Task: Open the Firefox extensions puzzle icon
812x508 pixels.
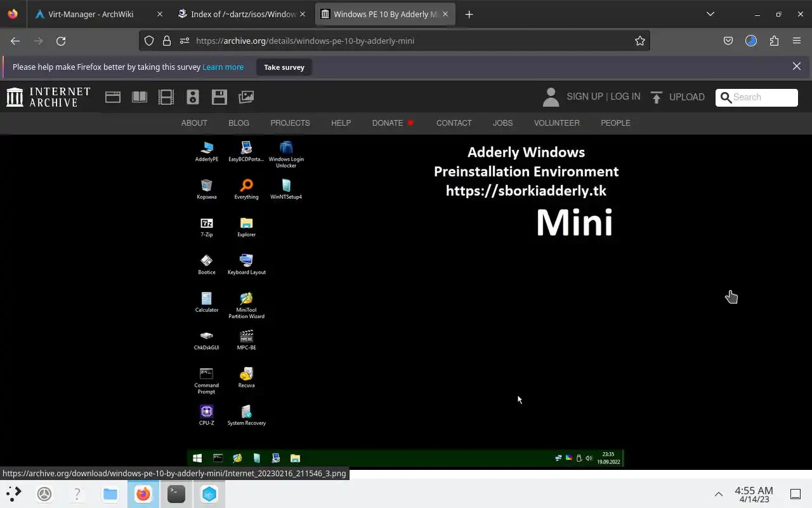Action: pos(774,41)
